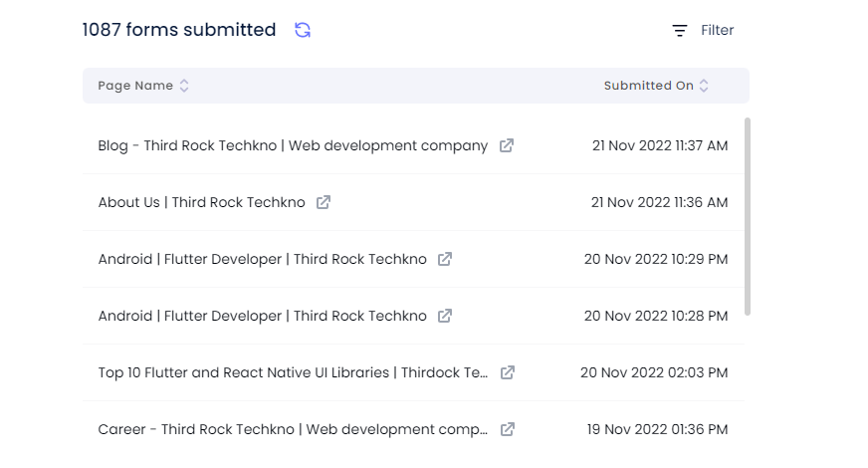Click the refresh icon beside forms submitted
The width and height of the screenshot is (868, 468).
point(303,30)
